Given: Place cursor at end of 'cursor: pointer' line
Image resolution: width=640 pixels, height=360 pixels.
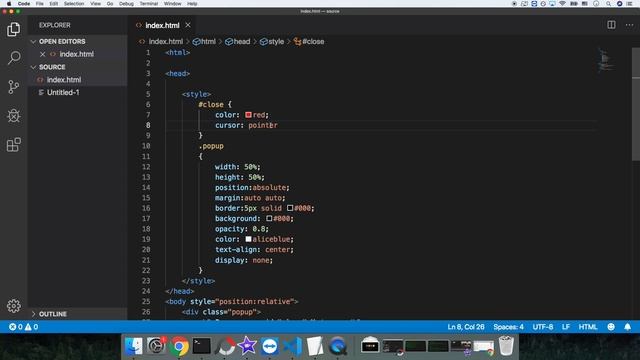Looking at the screenshot, I should pos(278,125).
